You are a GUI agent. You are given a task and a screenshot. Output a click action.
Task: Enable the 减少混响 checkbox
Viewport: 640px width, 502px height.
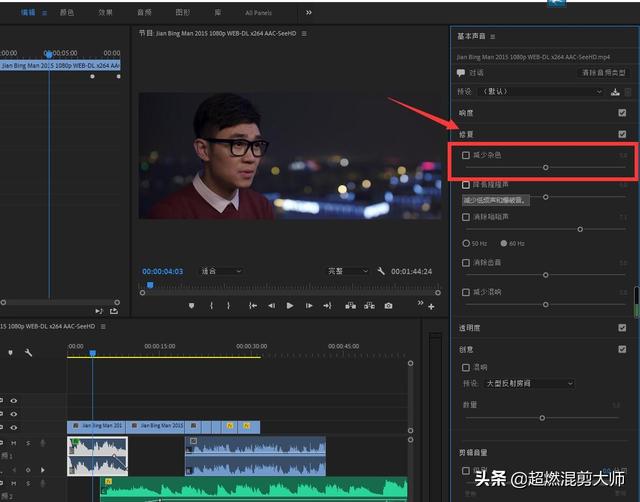pos(466,292)
